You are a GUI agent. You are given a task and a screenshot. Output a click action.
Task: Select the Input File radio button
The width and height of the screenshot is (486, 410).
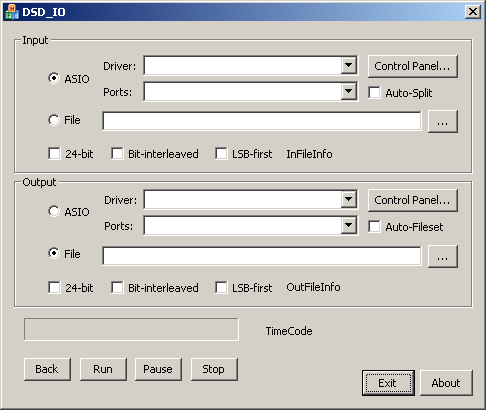pos(54,120)
